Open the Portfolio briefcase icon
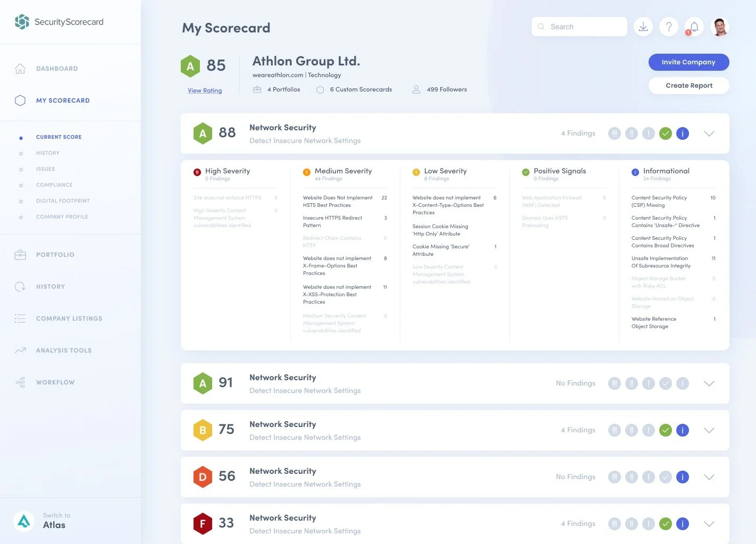Image resolution: width=756 pixels, height=544 pixels. click(x=20, y=255)
